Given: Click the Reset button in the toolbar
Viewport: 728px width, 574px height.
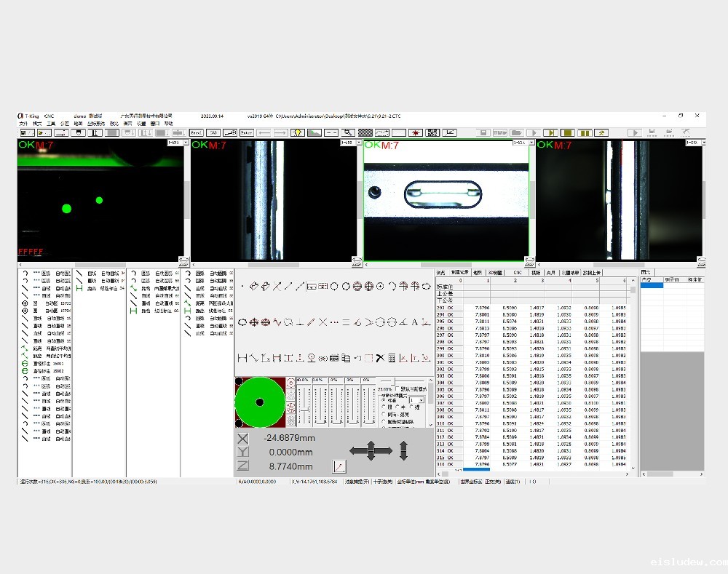Looking at the screenshot, I should [x=196, y=133].
